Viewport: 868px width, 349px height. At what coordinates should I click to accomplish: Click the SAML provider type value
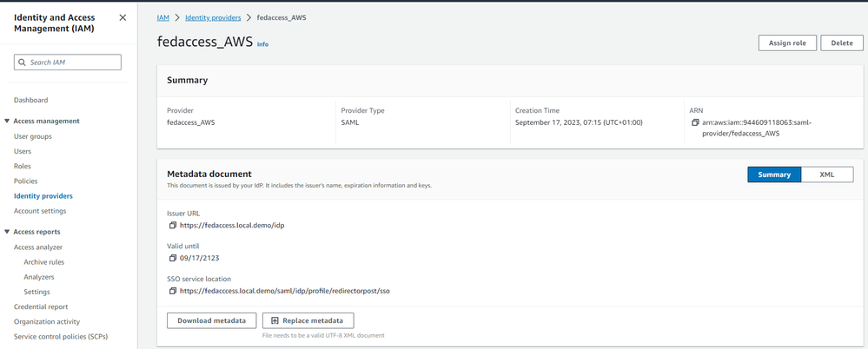(x=350, y=122)
